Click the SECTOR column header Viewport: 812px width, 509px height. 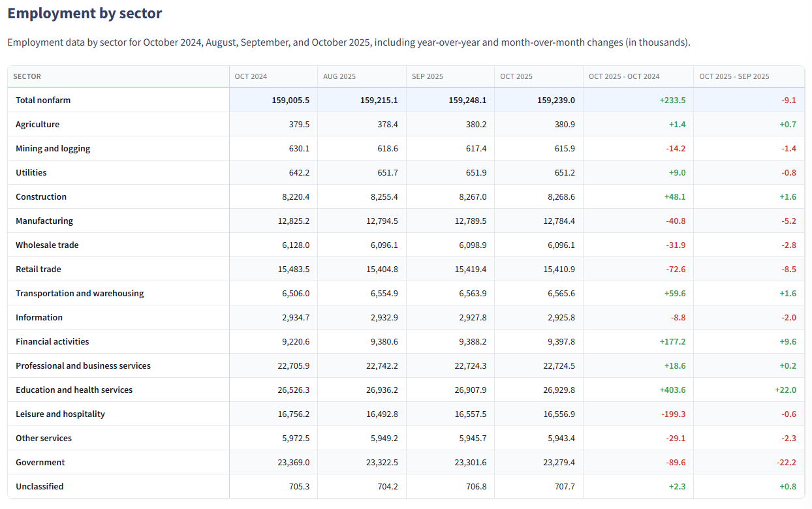[27, 76]
